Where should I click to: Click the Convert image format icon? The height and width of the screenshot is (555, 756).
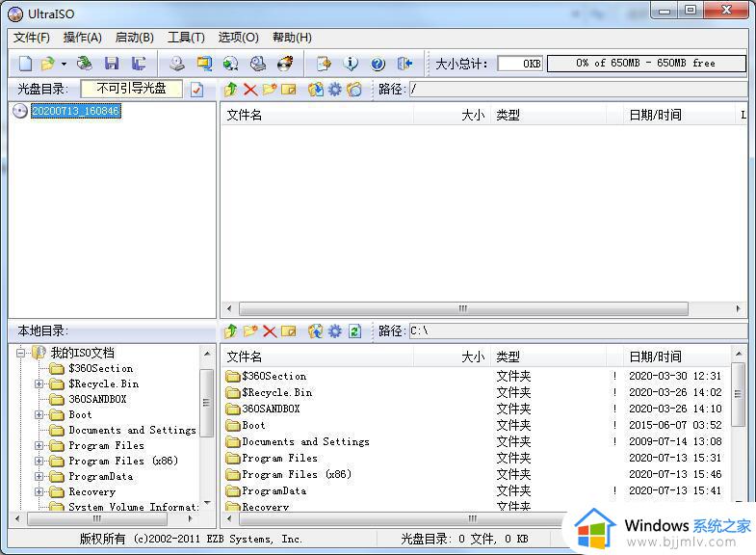click(204, 64)
